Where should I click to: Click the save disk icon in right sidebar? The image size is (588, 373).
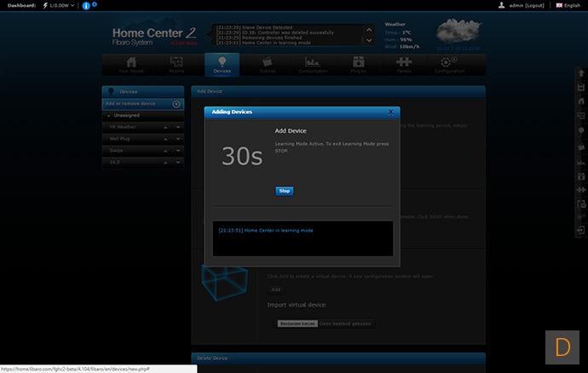pos(581,88)
